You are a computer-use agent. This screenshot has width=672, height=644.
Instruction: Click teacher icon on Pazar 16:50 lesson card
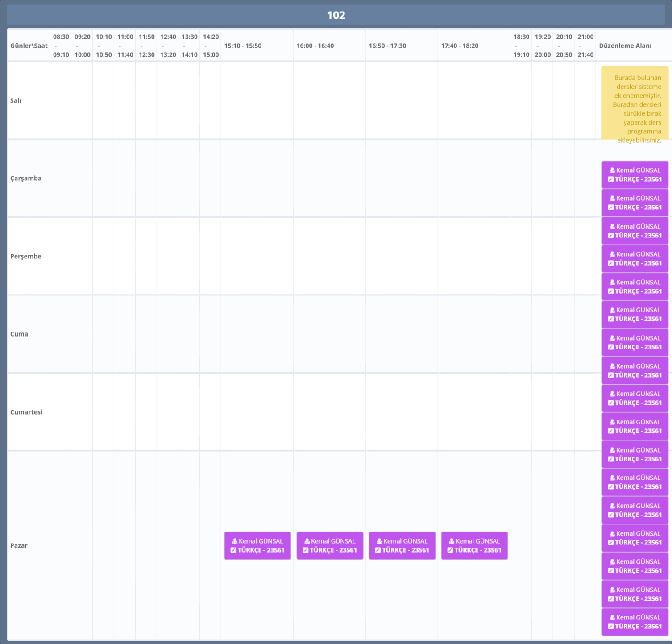coord(379,541)
